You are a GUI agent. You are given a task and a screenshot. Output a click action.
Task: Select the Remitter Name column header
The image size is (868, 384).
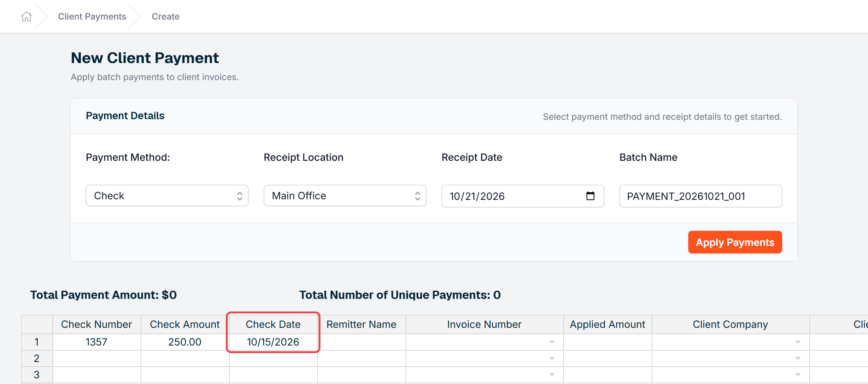point(361,324)
